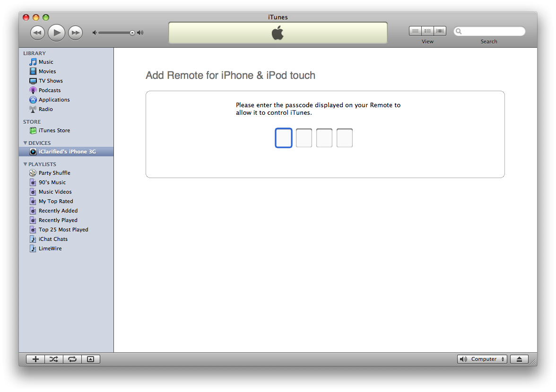This screenshot has height=392, width=556.
Task: Click the low volume speaker icon
Action: tap(95, 33)
